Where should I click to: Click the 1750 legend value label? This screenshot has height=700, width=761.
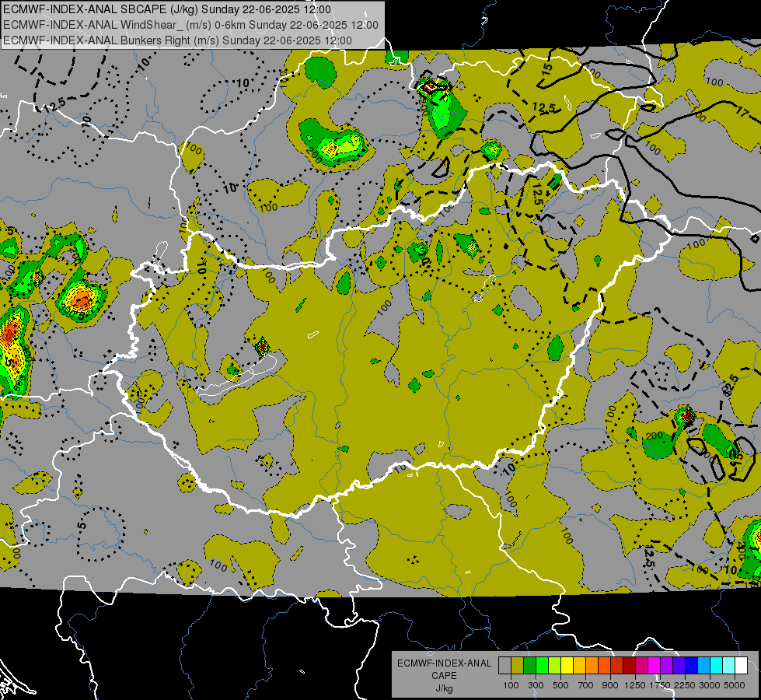click(660, 685)
